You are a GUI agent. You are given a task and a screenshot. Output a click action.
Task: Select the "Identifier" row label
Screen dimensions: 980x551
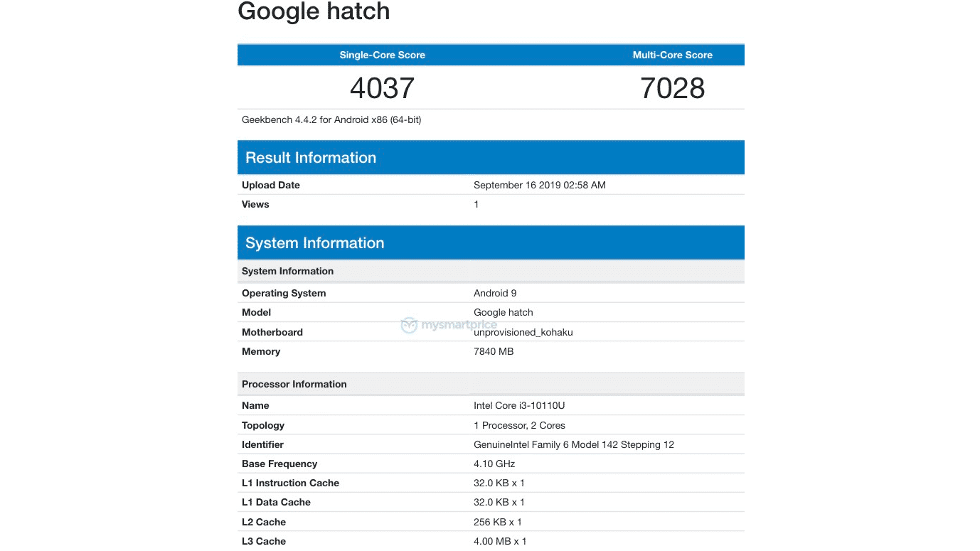pos(262,444)
